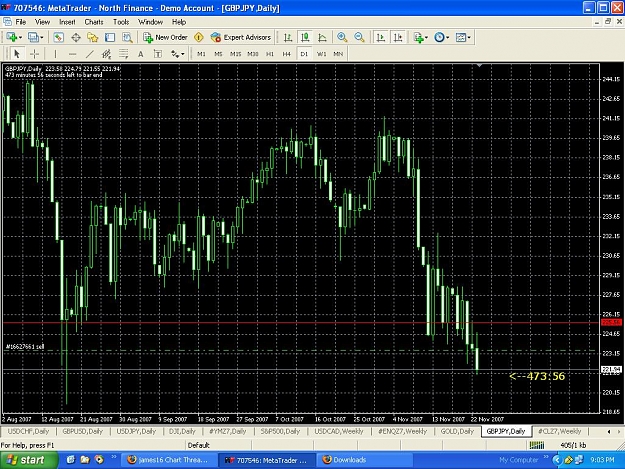This screenshot has width=625, height=469.
Task: Open james16 Chart Thread taskbar window
Action: (x=168, y=460)
